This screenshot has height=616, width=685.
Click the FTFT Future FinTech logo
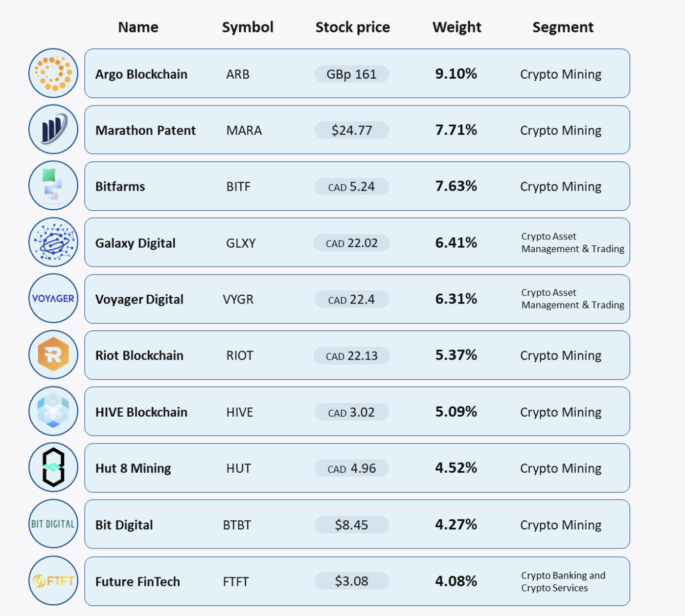(x=53, y=581)
